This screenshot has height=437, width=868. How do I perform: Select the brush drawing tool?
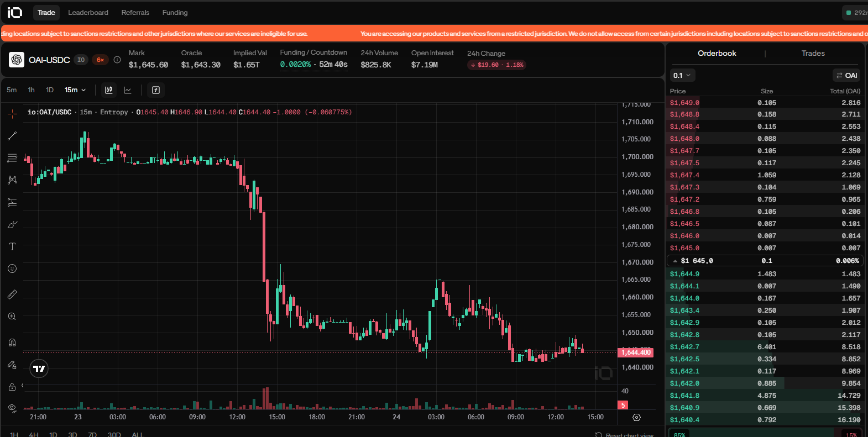point(12,224)
